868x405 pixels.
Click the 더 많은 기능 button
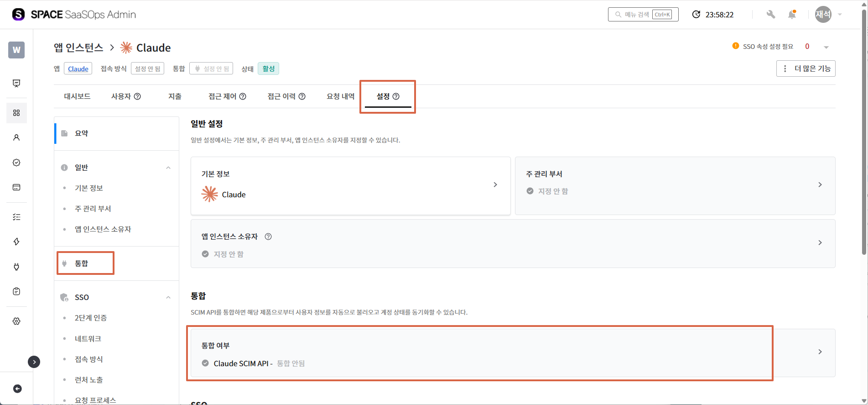pyautogui.click(x=806, y=68)
